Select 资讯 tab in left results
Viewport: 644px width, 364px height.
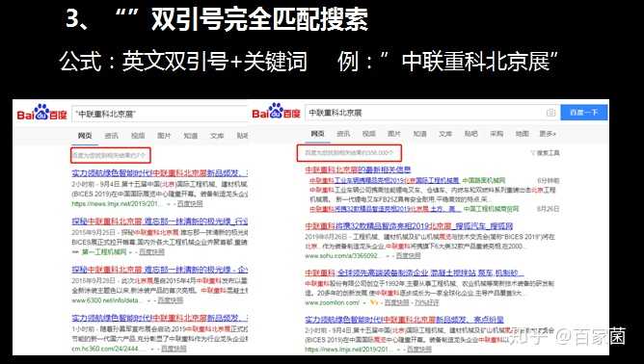pyautogui.click(x=111, y=136)
